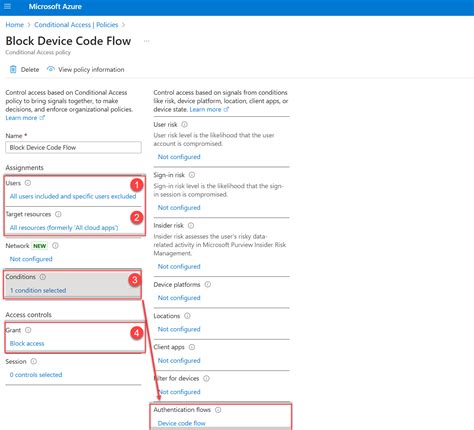The image size is (474, 430).
Task: Open Block access grant link
Action: point(27,343)
